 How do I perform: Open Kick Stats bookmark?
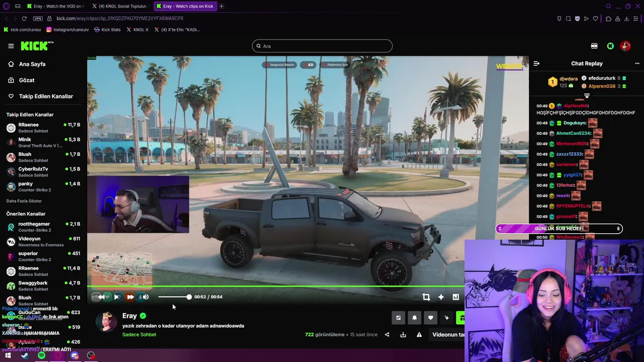(107, 30)
